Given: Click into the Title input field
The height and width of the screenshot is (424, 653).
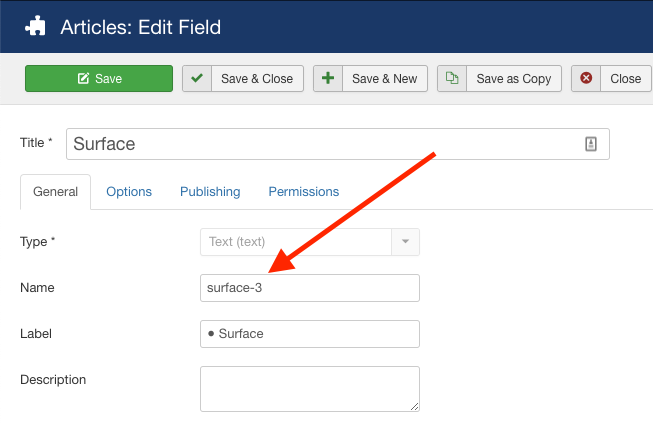Looking at the screenshot, I should point(320,144).
